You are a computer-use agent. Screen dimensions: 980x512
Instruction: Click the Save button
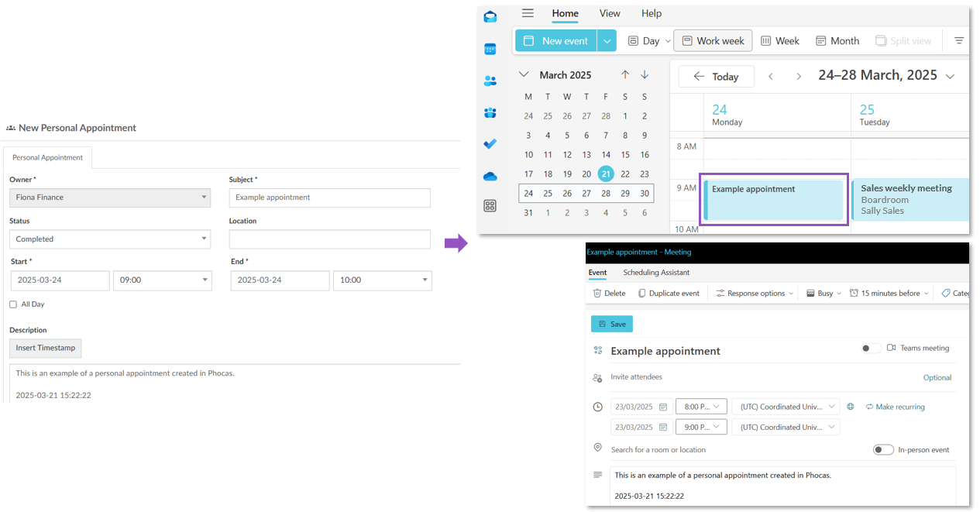611,324
